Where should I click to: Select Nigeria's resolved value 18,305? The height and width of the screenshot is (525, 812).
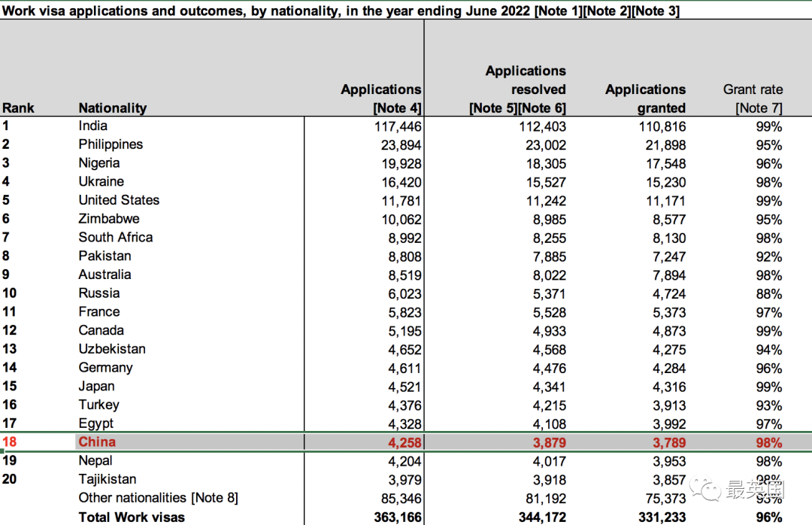547,164
